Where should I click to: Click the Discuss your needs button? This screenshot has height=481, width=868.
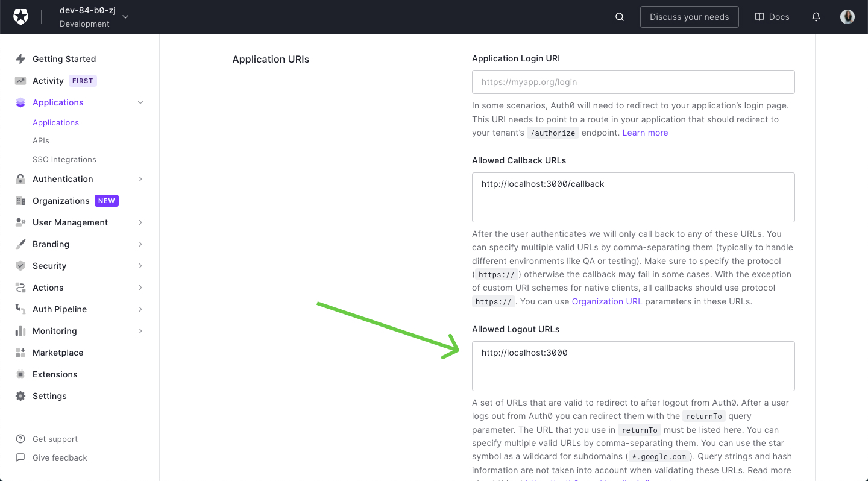coord(689,16)
